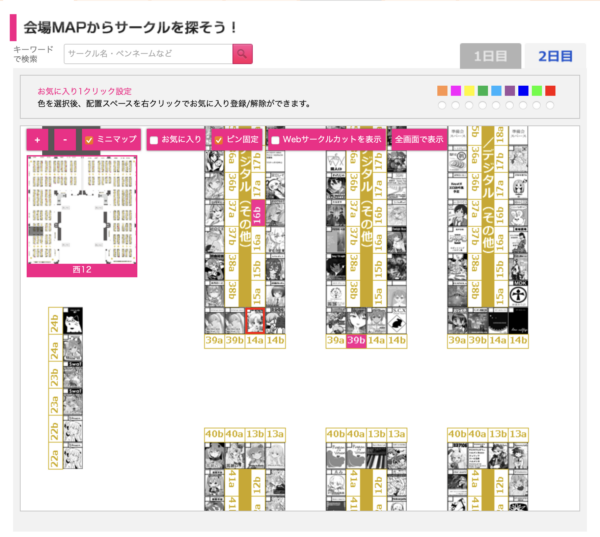The image size is (600, 537).
Task: Select booth 22b in the left row
Action: click(55, 429)
